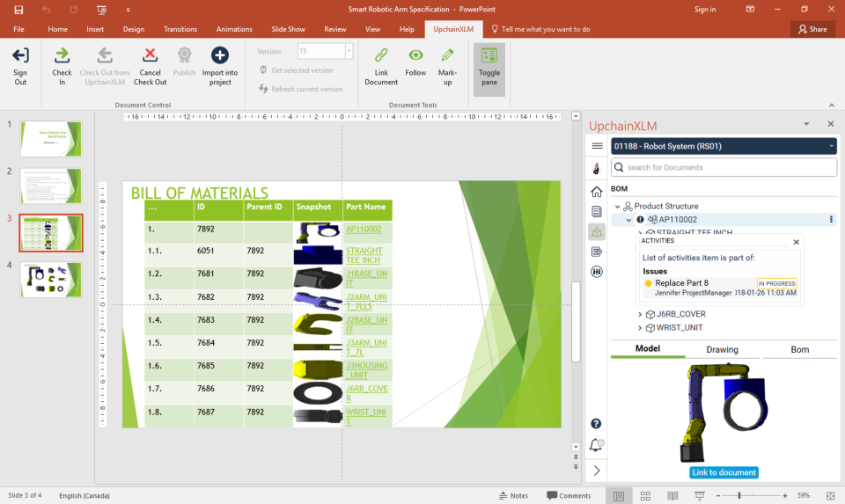This screenshot has height=504, width=845.
Task: Select the Mark-up pencil tool
Action: (x=447, y=56)
